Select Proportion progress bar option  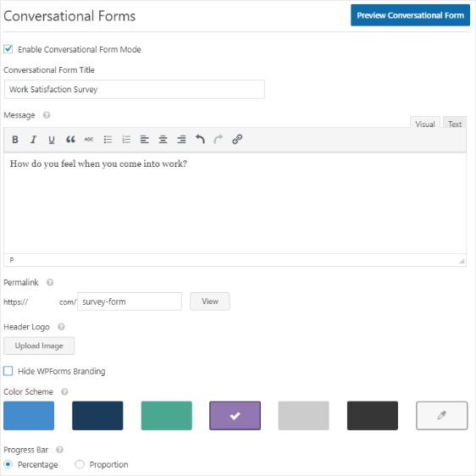80,464
